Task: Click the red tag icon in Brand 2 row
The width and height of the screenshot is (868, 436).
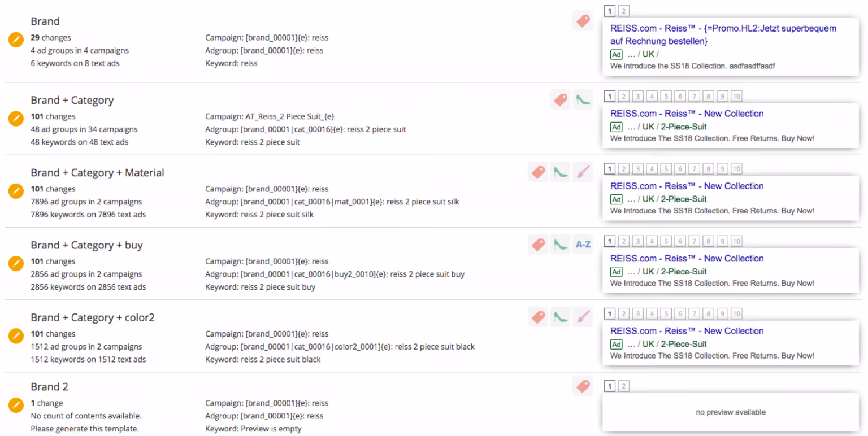Action: (583, 386)
